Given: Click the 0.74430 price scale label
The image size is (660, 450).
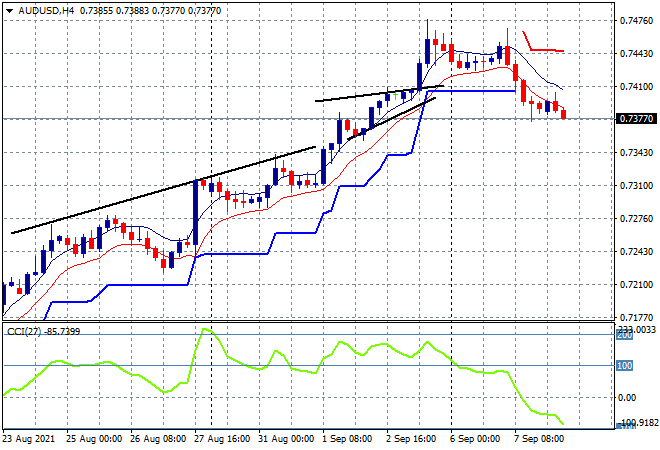Looking at the screenshot, I should coord(636,53).
